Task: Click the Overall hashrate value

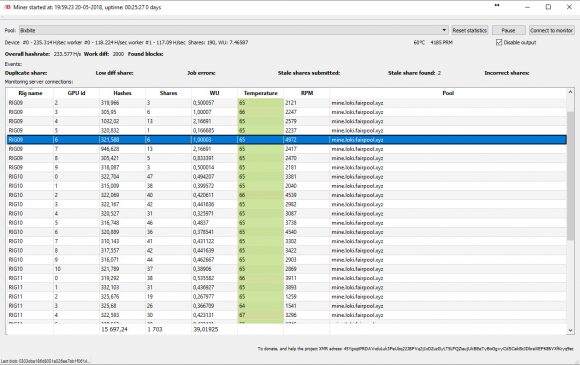Action: click(67, 54)
